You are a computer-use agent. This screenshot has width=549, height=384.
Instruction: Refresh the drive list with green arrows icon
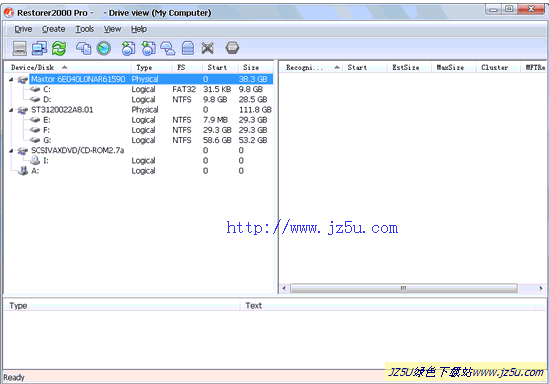[59, 48]
